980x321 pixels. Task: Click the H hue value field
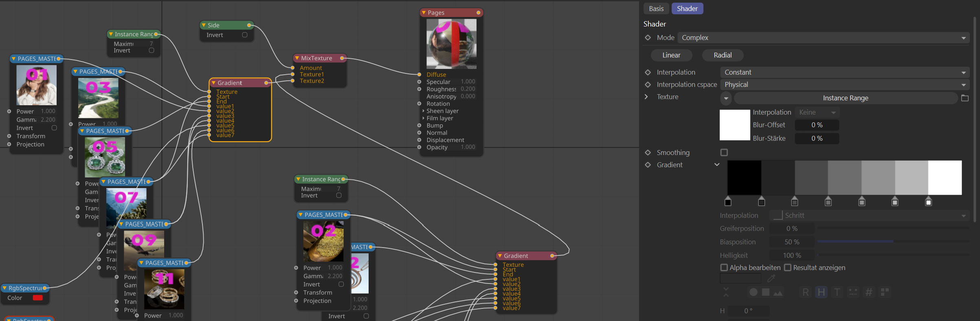(x=749, y=311)
